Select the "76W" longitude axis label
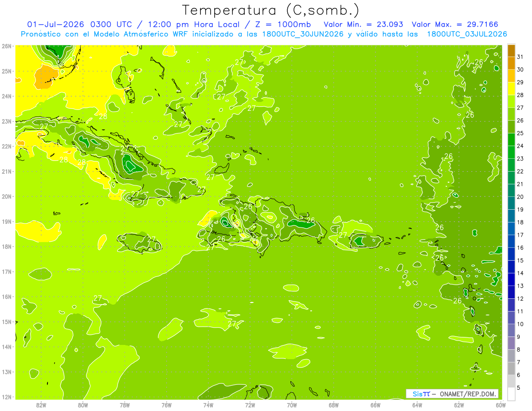Image resolution: width=532 pixels, height=411 pixels. click(166, 405)
